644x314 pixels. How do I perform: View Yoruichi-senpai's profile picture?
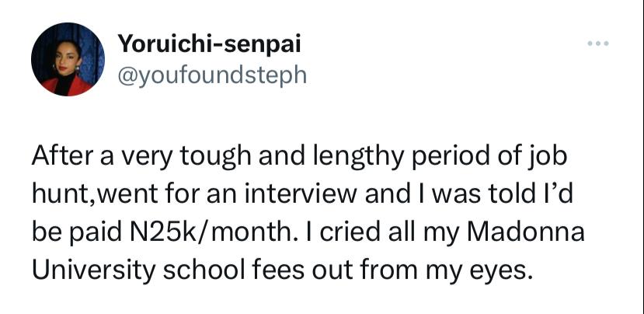68,59
